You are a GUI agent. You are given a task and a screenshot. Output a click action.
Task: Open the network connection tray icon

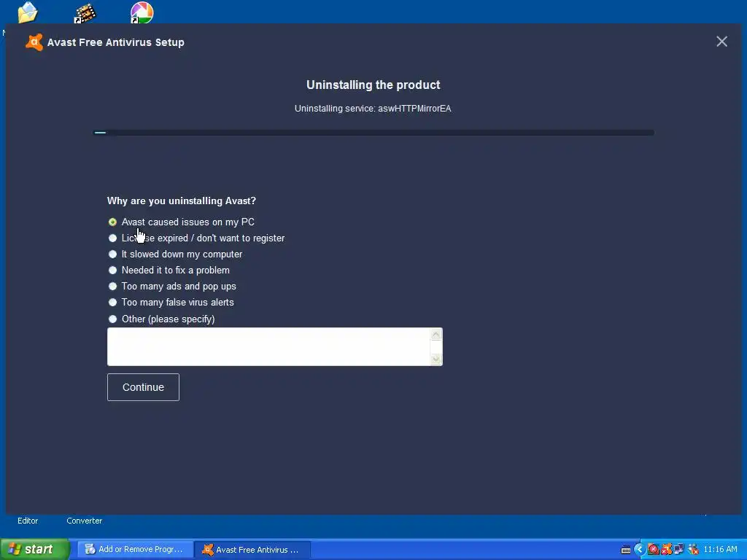679,550
